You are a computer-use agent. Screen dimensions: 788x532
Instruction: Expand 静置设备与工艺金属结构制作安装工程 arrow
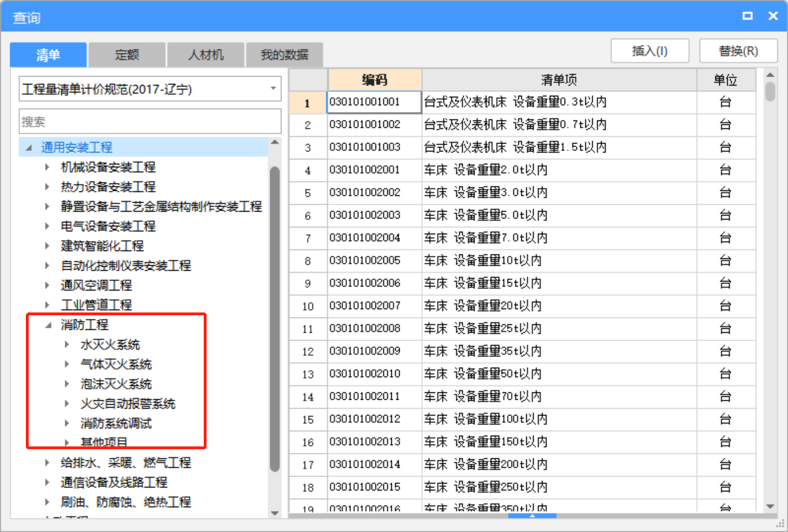point(48,207)
